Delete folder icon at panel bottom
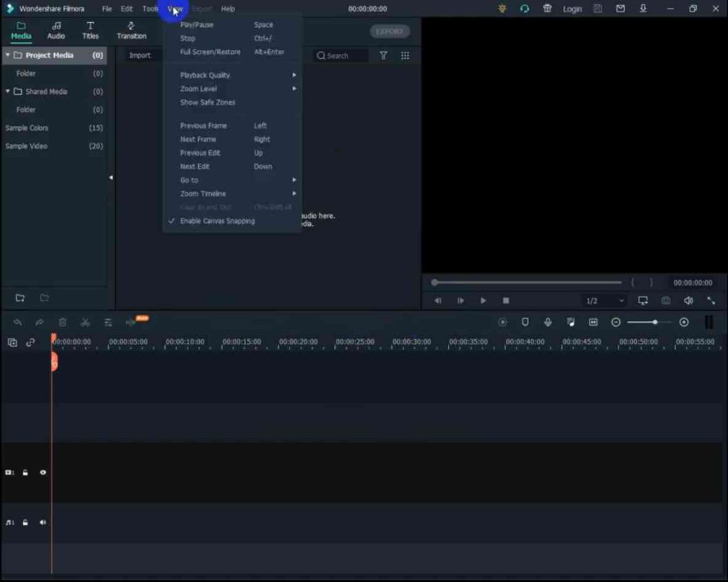This screenshot has height=582, width=728. pos(45,298)
